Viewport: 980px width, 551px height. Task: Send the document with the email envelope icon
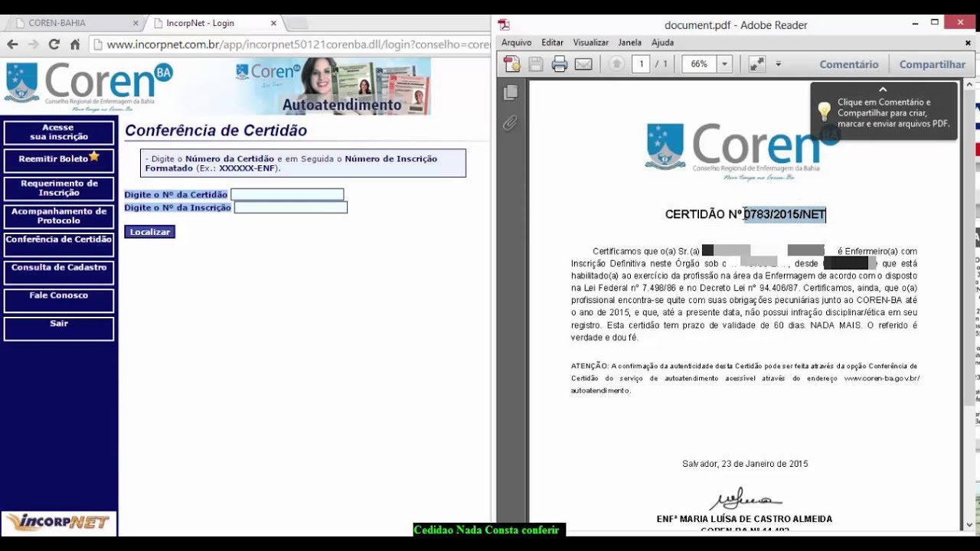(583, 64)
